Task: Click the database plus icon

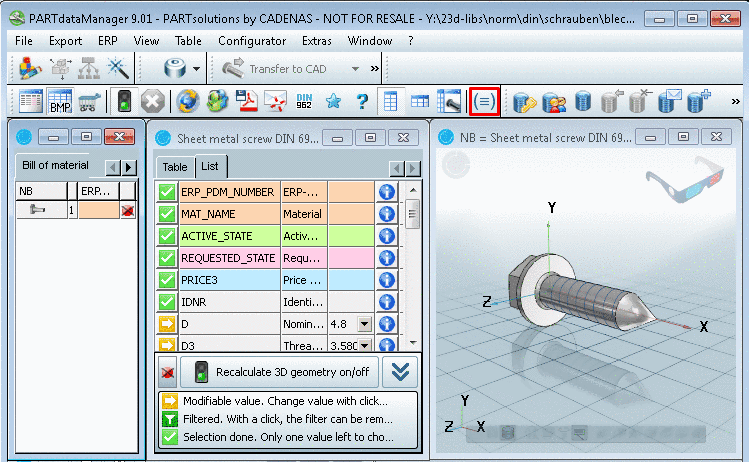Action: coord(699,101)
